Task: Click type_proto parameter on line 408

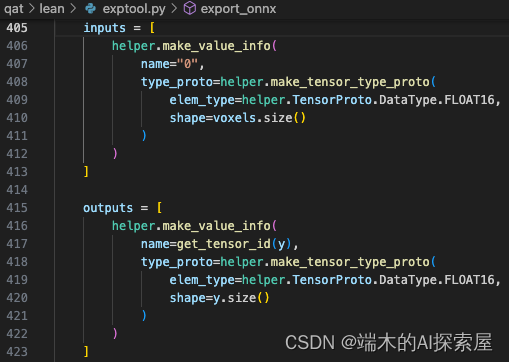Action: click(177, 82)
